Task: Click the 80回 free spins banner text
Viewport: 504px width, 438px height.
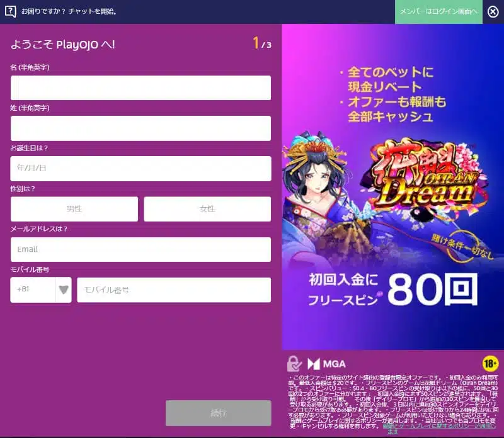Action: (x=432, y=289)
